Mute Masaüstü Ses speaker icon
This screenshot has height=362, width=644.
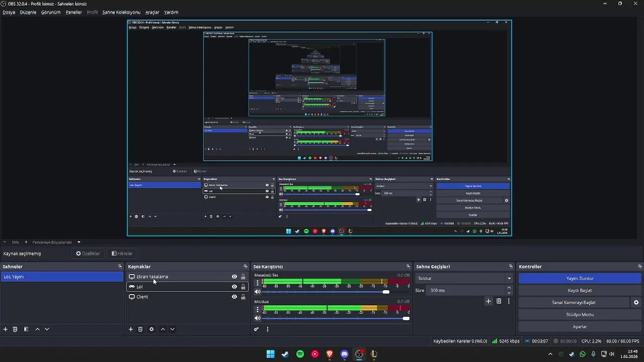258,292
